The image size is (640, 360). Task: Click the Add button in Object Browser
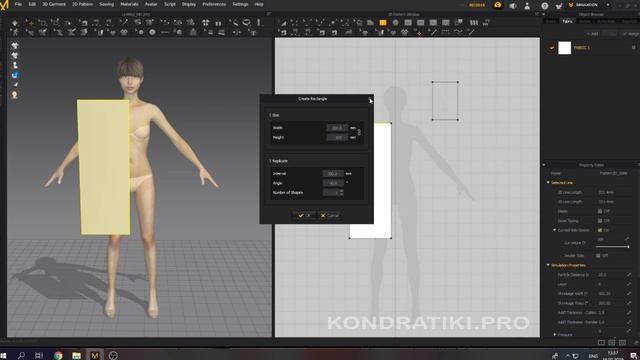tap(592, 34)
